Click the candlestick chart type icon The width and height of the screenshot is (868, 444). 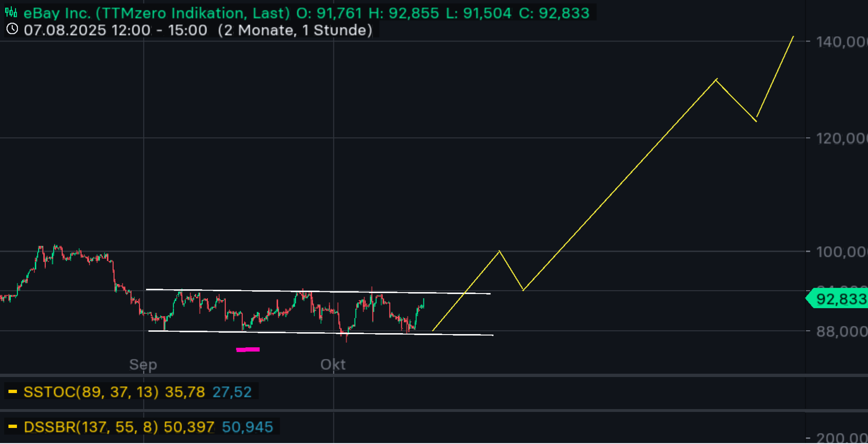(11, 12)
